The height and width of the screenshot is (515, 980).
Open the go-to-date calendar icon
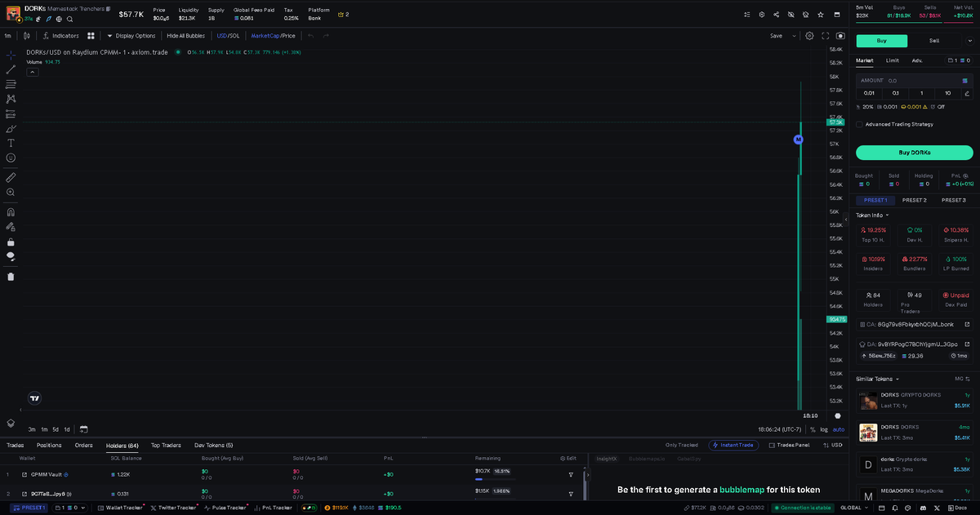[x=83, y=429]
